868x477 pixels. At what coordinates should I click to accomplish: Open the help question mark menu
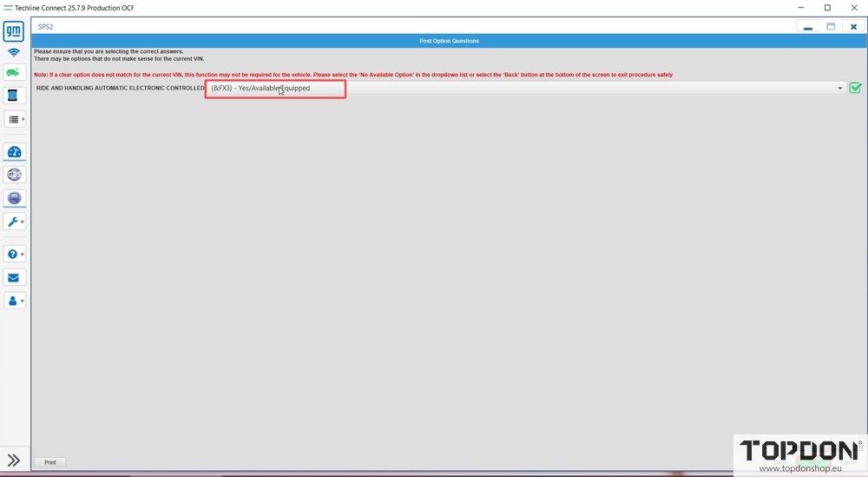click(x=14, y=255)
